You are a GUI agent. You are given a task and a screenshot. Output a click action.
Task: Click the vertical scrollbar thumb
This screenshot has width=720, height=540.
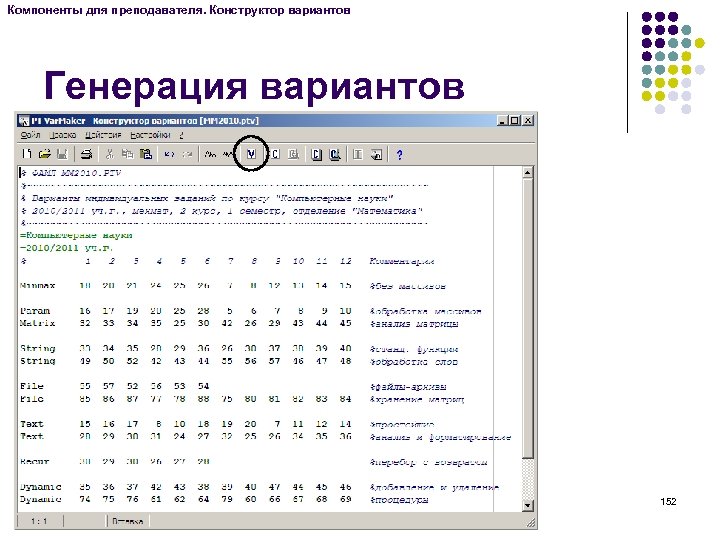pos(528,318)
